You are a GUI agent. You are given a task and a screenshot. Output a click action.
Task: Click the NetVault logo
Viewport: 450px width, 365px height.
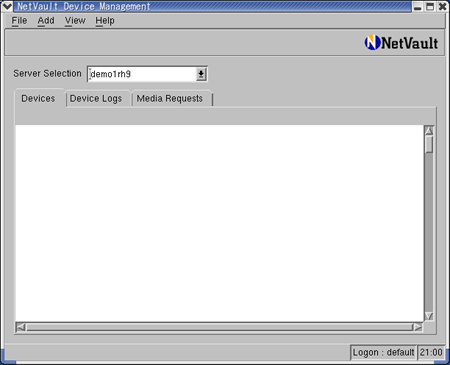401,43
